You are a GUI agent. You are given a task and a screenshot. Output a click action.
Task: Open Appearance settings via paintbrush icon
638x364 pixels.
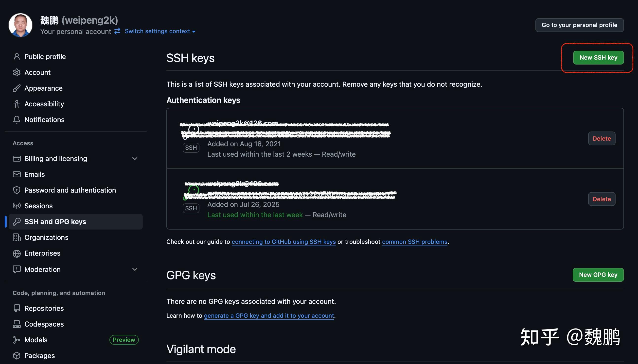pyautogui.click(x=17, y=88)
